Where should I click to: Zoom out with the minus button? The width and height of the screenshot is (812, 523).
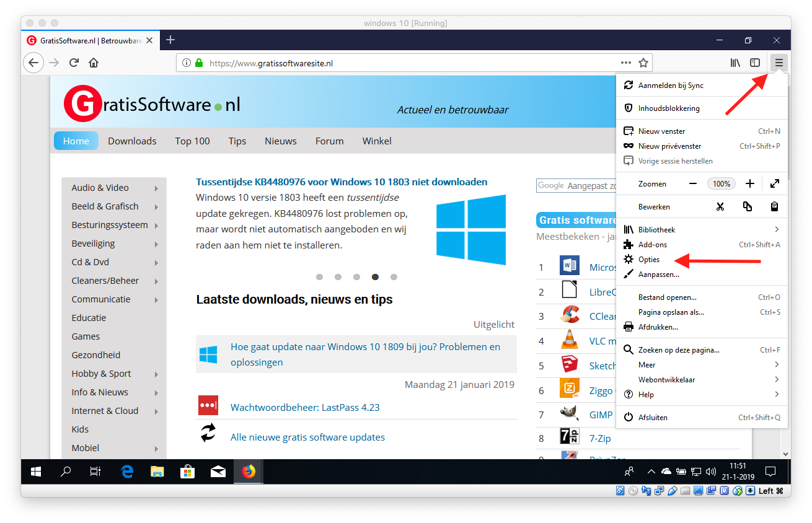click(693, 183)
